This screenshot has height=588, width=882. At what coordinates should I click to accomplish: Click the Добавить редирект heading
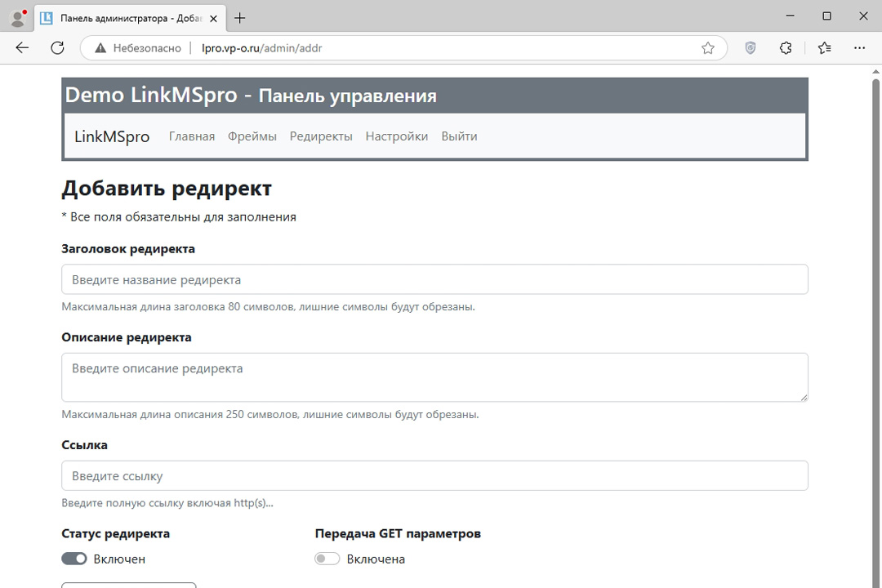pyautogui.click(x=167, y=188)
